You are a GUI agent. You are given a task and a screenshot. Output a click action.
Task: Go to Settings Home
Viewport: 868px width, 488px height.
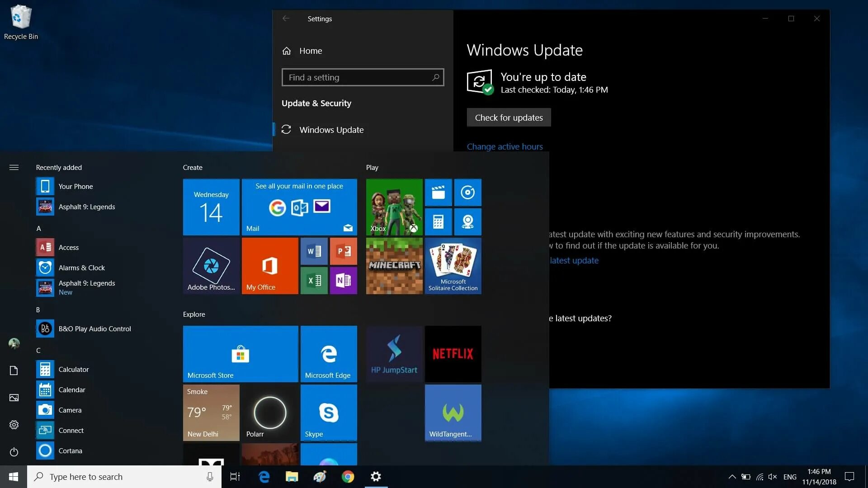[310, 51]
